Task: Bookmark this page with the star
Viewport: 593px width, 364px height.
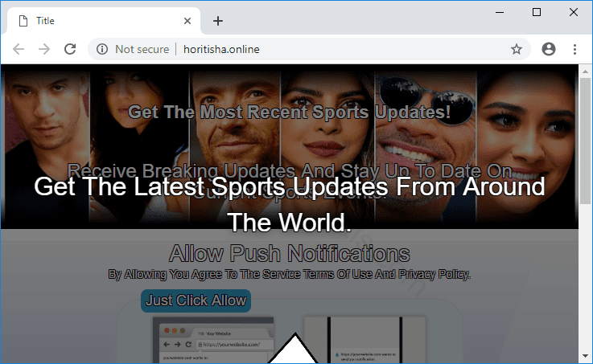Action: [x=517, y=49]
